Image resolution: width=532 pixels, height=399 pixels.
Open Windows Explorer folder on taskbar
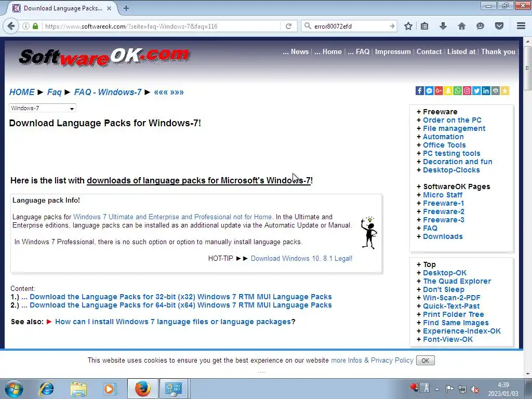click(x=78, y=389)
